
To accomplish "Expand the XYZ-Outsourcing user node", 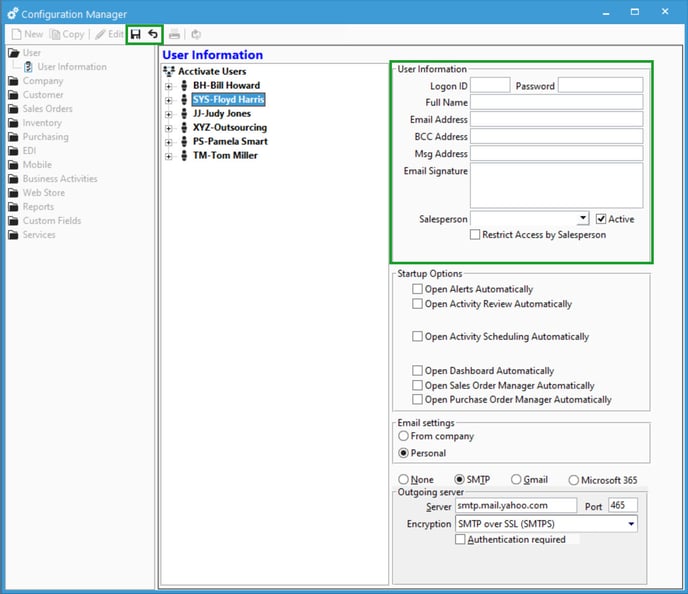I will pos(168,128).
